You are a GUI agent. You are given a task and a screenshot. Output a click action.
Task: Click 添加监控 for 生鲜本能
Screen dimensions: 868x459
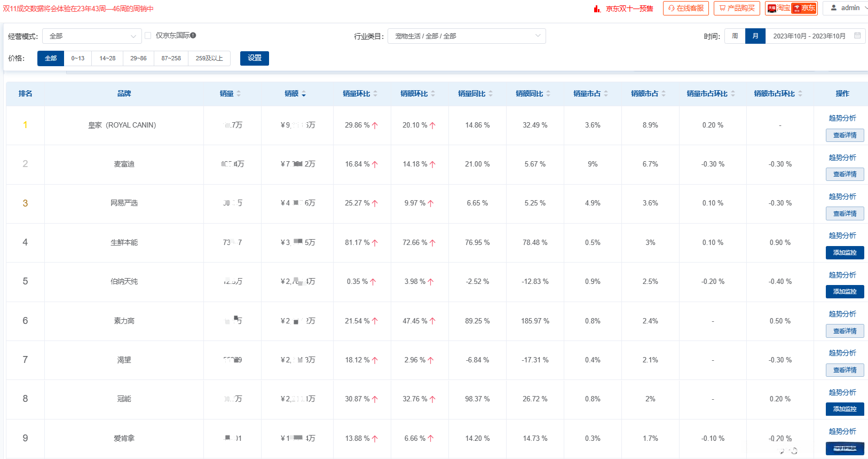tap(845, 252)
